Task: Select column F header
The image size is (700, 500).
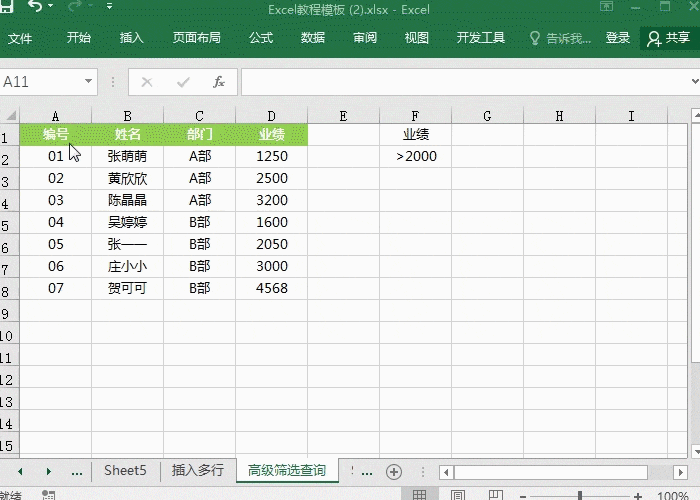Action: [x=415, y=116]
